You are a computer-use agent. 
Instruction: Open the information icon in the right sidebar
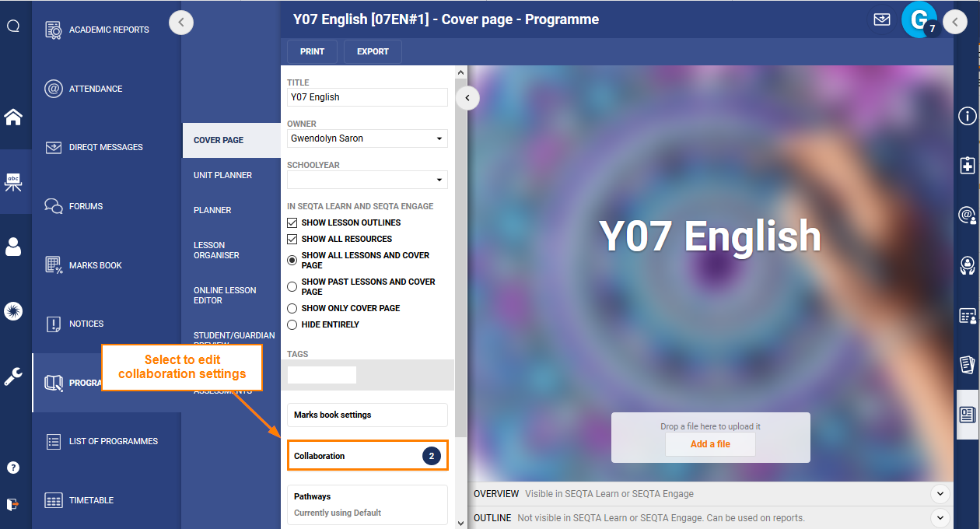(x=967, y=115)
